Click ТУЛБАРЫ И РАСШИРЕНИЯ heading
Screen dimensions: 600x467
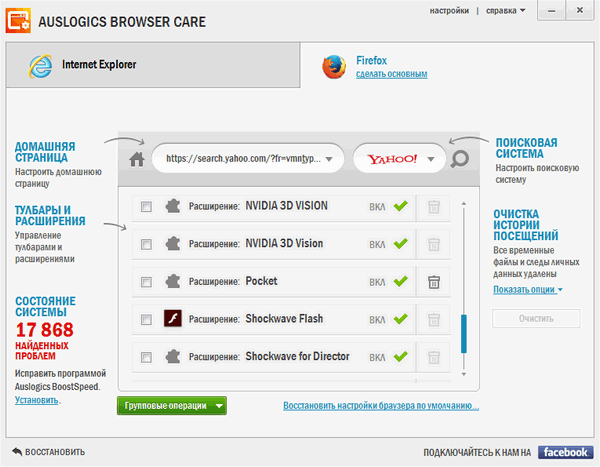coord(50,216)
